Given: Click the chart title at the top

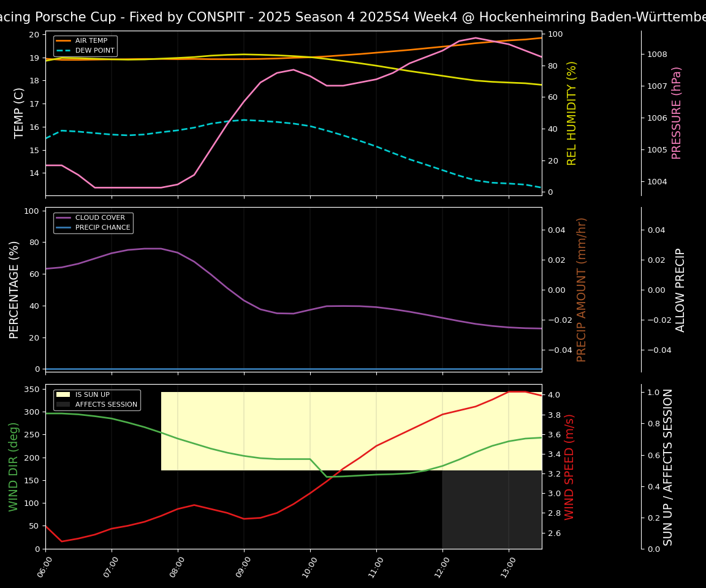Looking at the screenshot, I should [x=353, y=17].
